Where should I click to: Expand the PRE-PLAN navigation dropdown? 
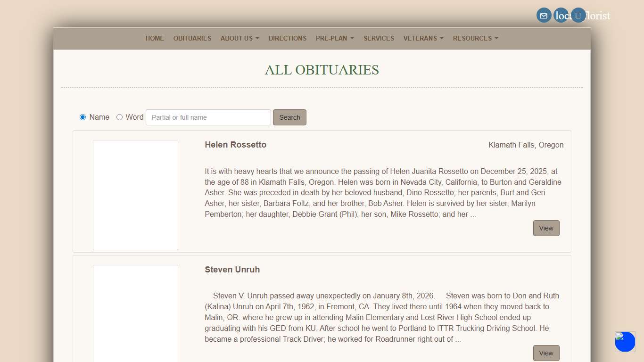[335, 38]
